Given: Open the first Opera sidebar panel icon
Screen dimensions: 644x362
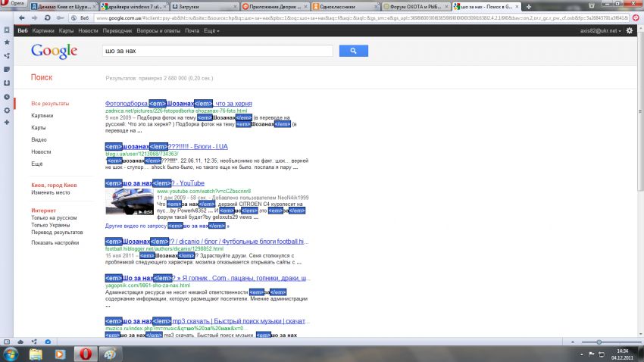Looking at the screenshot, I should click(x=7, y=30).
